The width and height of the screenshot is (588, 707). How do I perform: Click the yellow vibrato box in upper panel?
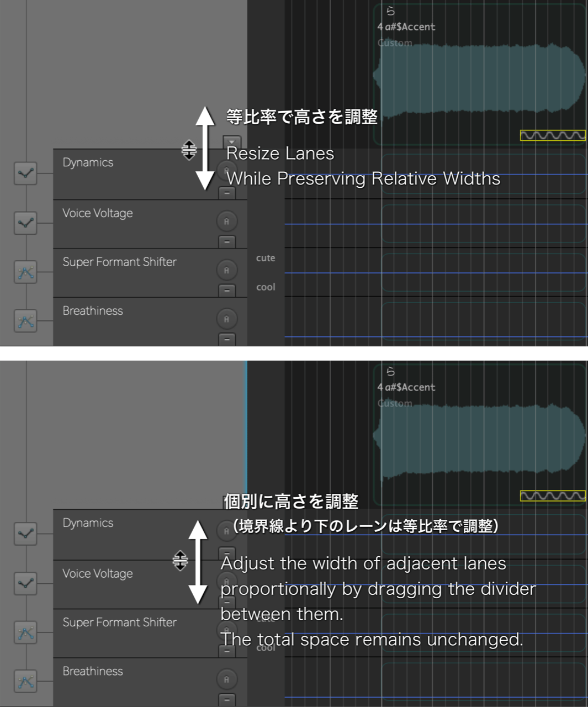[x=553, y=135]
